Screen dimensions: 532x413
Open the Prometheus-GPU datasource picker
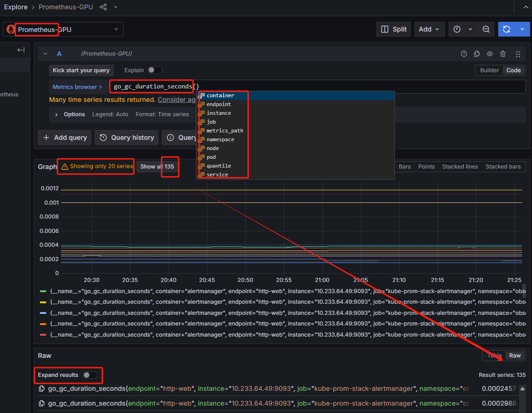coord(63,30)
